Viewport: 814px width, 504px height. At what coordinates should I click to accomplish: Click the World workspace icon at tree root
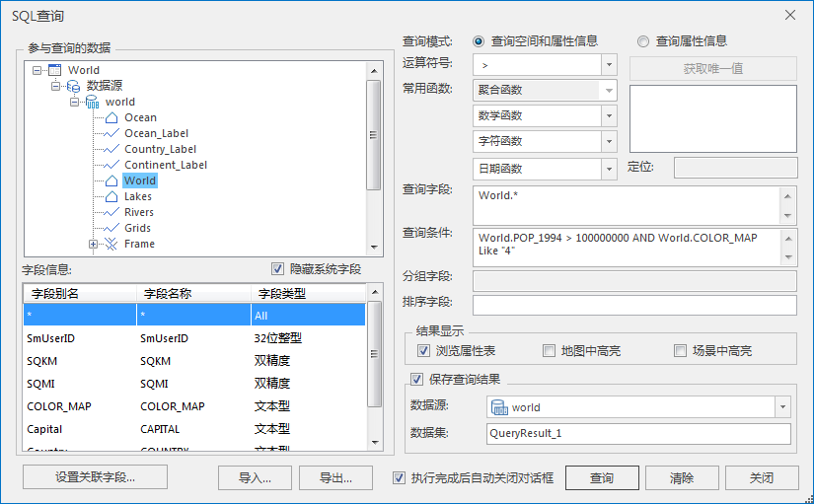(54, 70)
